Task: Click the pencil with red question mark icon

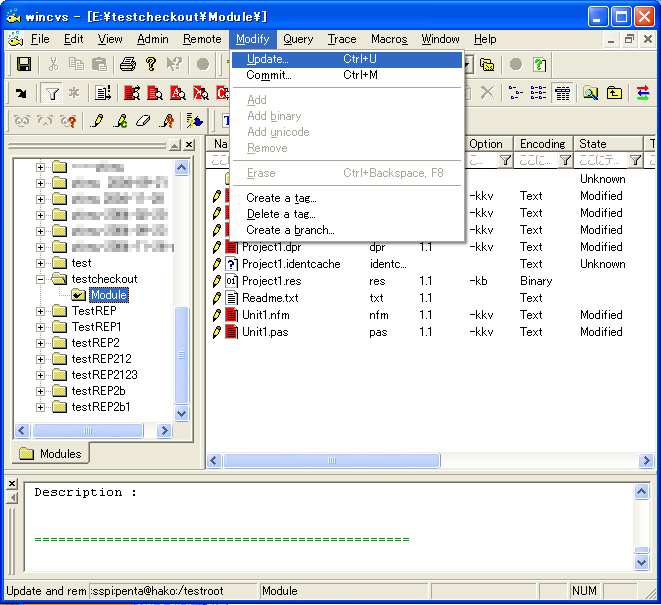Action: click(167, 121)
